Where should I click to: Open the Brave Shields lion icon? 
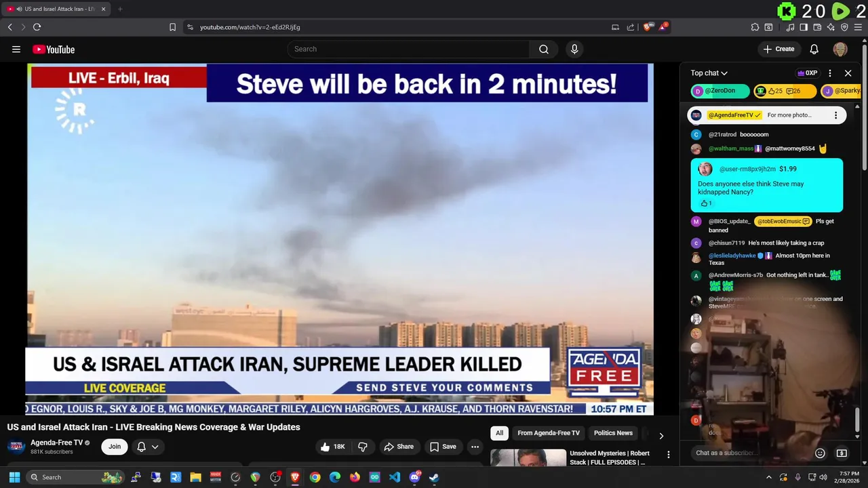648,27
